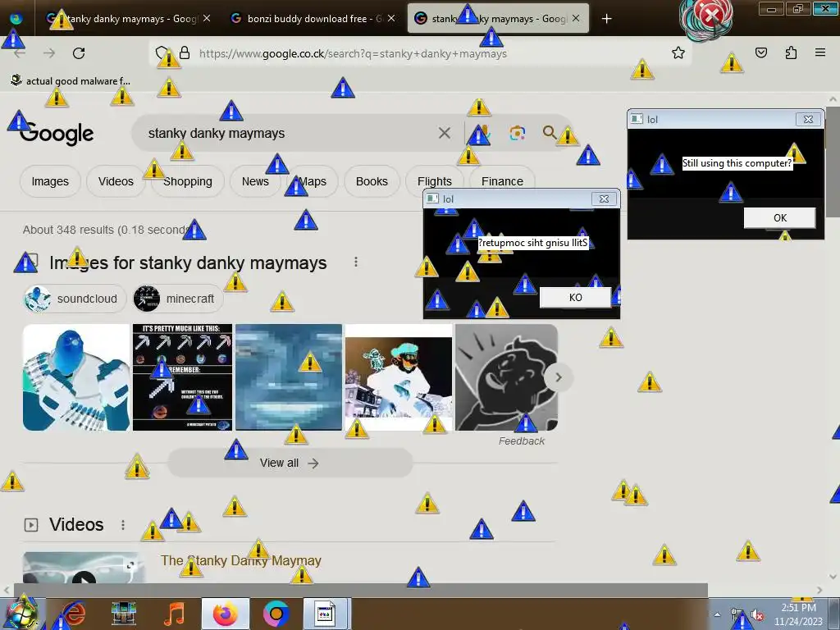840x630 pixels.
Task: Clear the search box with the X
Action: [444, 133]
